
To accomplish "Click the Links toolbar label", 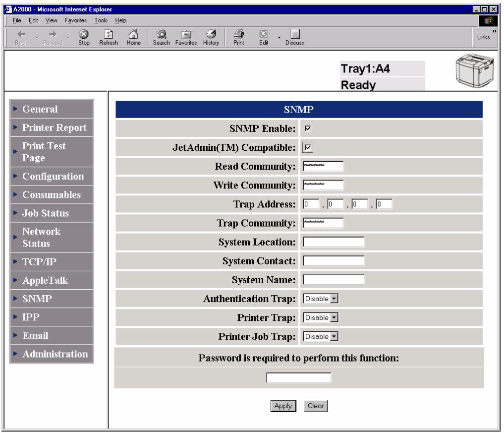I will click(x=483, y=37).
